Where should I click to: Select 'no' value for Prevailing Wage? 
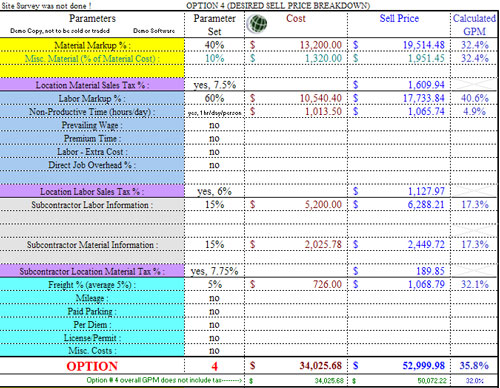coord(214,125)
